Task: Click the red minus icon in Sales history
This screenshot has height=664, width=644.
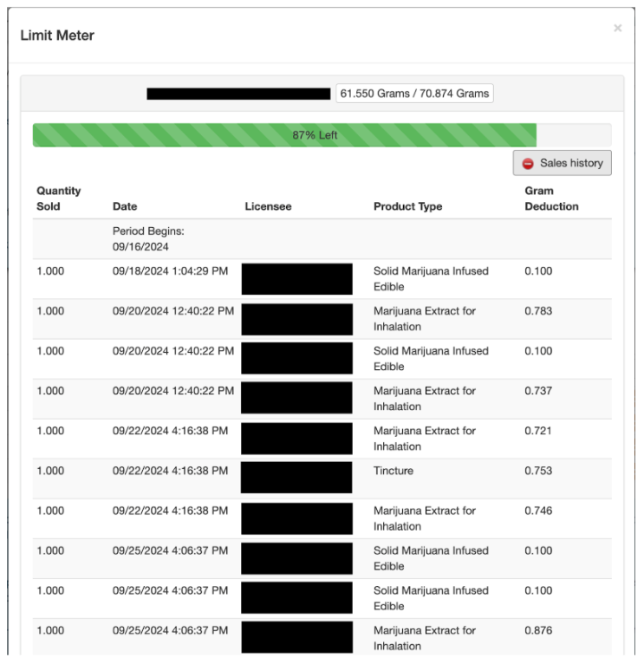Action: click(528, 164)
